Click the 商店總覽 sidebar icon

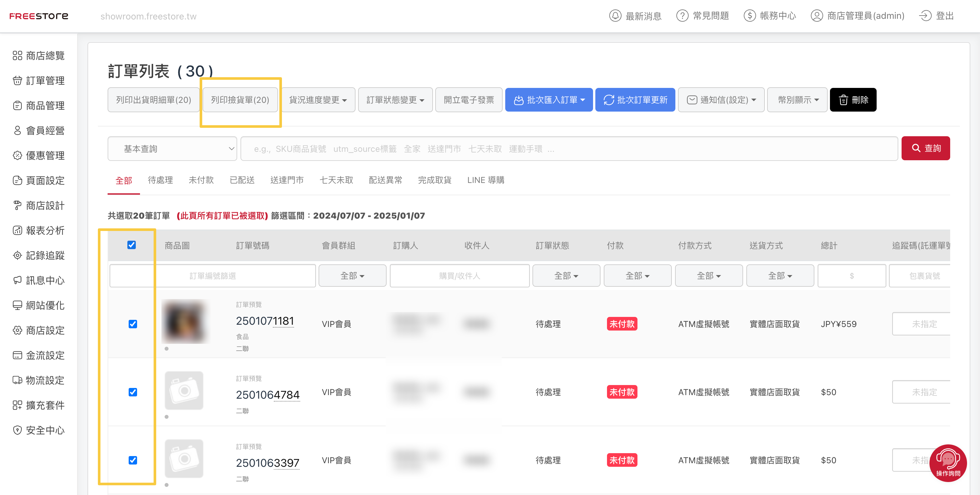17,55
